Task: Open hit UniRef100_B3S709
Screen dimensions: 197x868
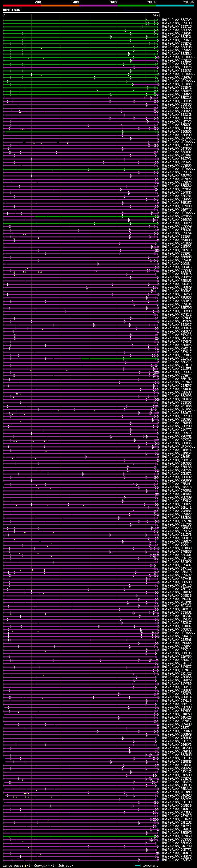Action: [x=177, y=20]
